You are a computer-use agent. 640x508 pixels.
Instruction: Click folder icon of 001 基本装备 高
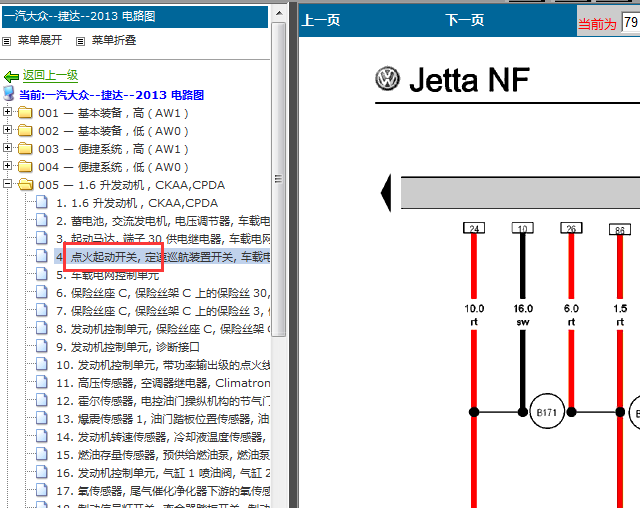pyautogui.click(x=25, y=112)
